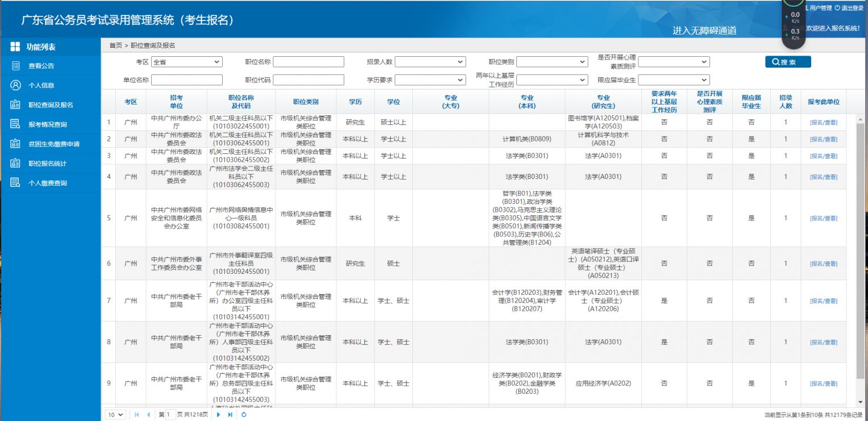This screenshot has height=421, width=868.
Task: Click the 研究生 cell in row 6
Action: point(355,264)
